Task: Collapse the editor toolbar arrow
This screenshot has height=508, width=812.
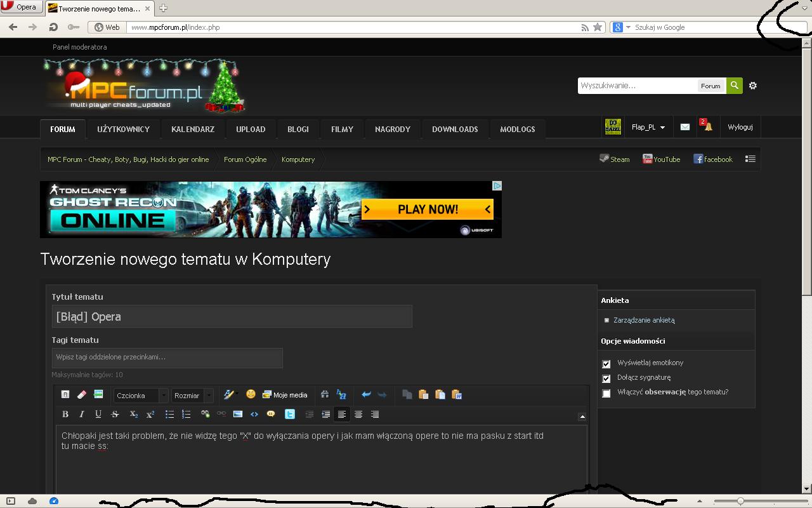Action: tap(582, 417)
